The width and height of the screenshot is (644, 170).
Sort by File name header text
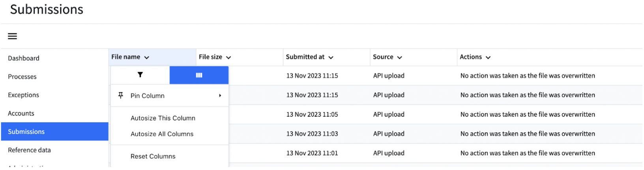click(x=125, y=57)
